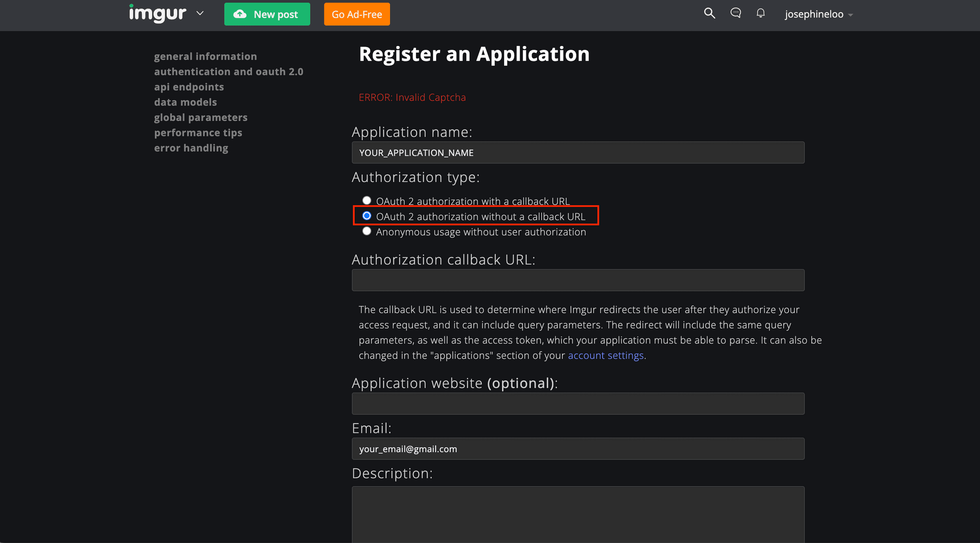Image resolution: width=980 pixels, height=543 pixels.
Task: Click the ERROR: Invalid Captcha message
Action: click(x=412, y=97)
